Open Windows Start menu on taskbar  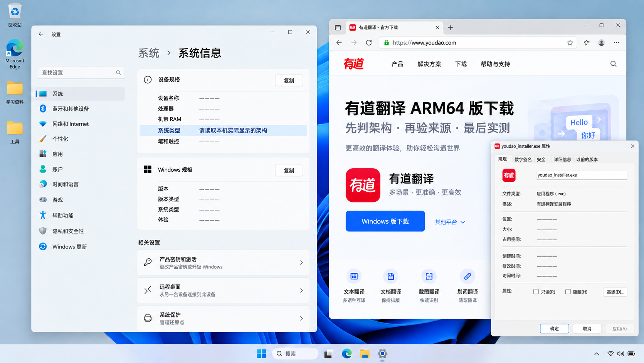[261, 353]
